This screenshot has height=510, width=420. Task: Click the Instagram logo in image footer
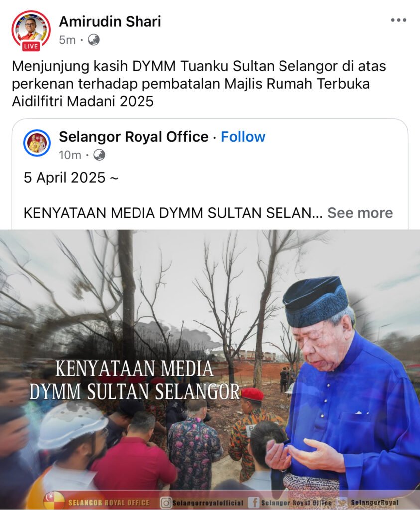click(x=166, y=503)
